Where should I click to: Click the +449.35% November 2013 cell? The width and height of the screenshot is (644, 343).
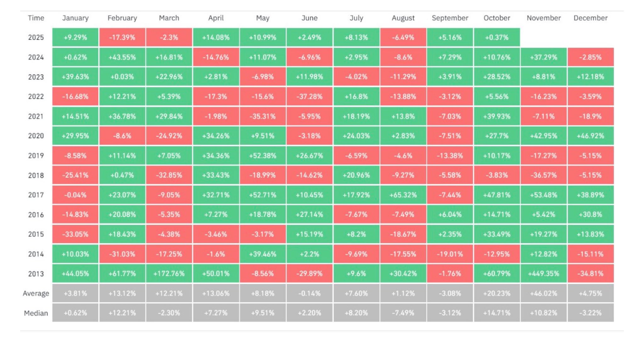(544, 273)
